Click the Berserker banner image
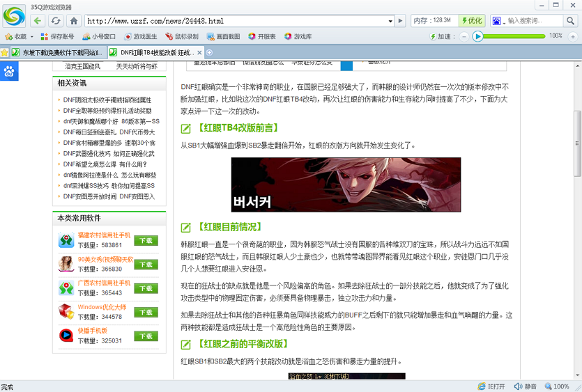Viewport: 582px width, 392px height. [x=346, y=185]
